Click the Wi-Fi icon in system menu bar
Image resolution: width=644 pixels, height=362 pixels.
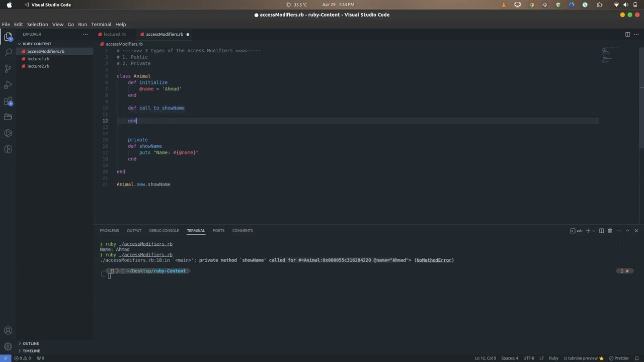[x=616, y=5]
